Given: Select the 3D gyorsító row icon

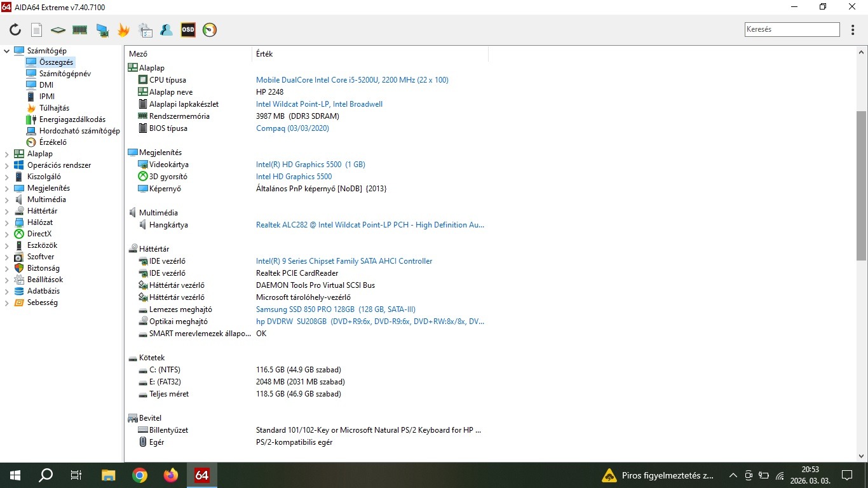Looking at the screenshot, I should [x=143, y=177].
